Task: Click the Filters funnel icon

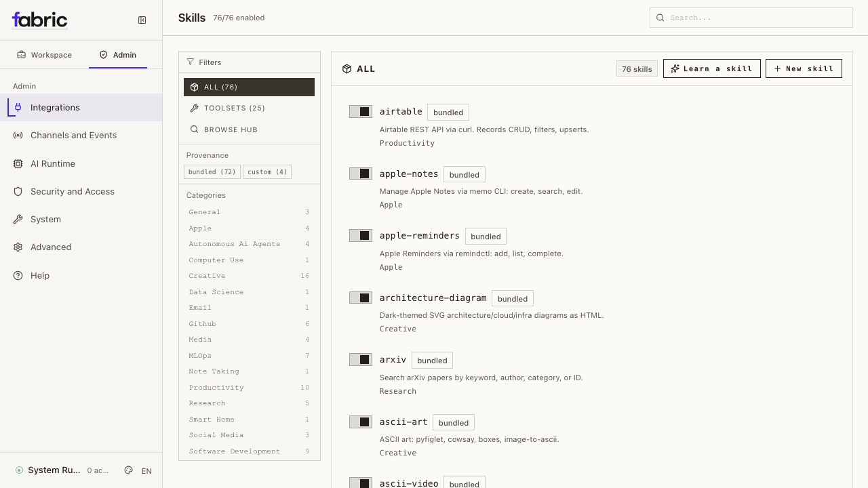Action: point(191,62)
